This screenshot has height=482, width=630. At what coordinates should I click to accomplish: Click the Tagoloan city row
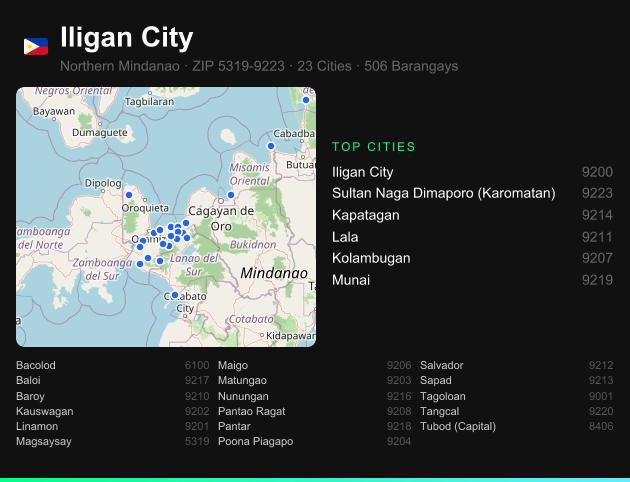pos(517,396)
